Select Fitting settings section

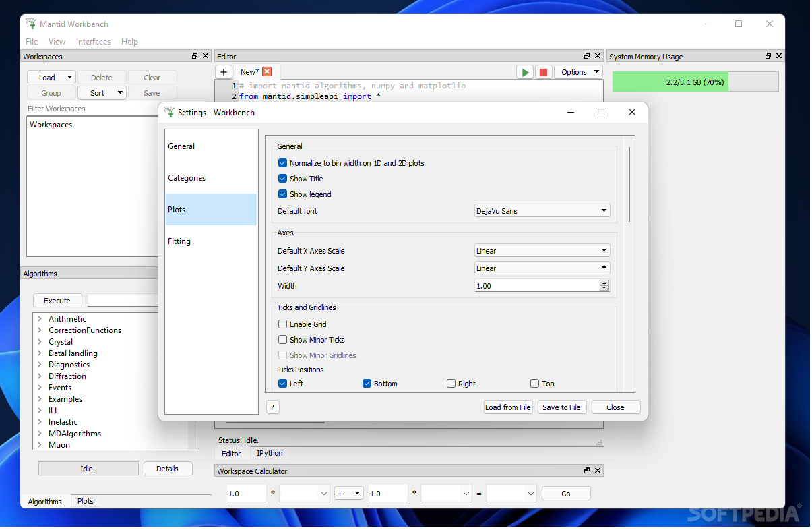[212, 241]
